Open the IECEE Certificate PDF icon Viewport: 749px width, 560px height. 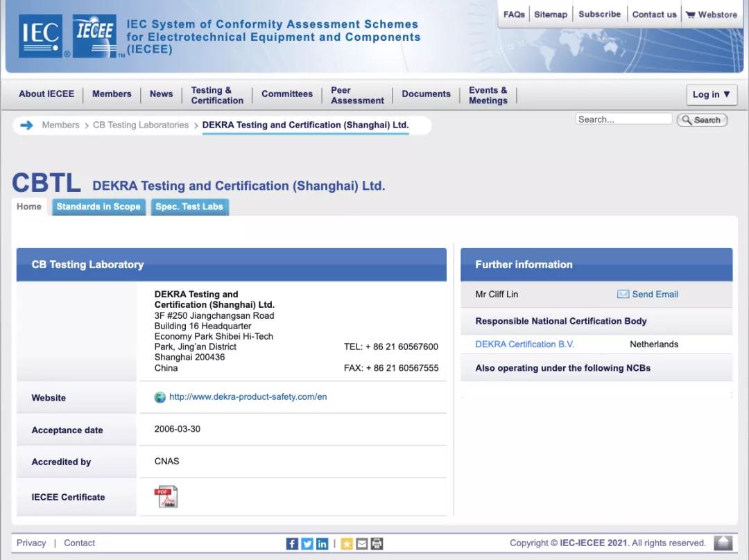(166, 497)
